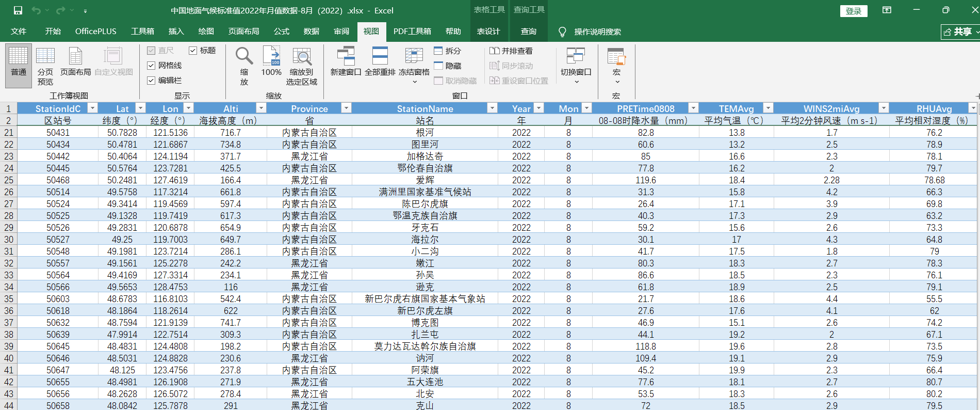Open WINS2miAvg column filter dropdown

[884, 108]
